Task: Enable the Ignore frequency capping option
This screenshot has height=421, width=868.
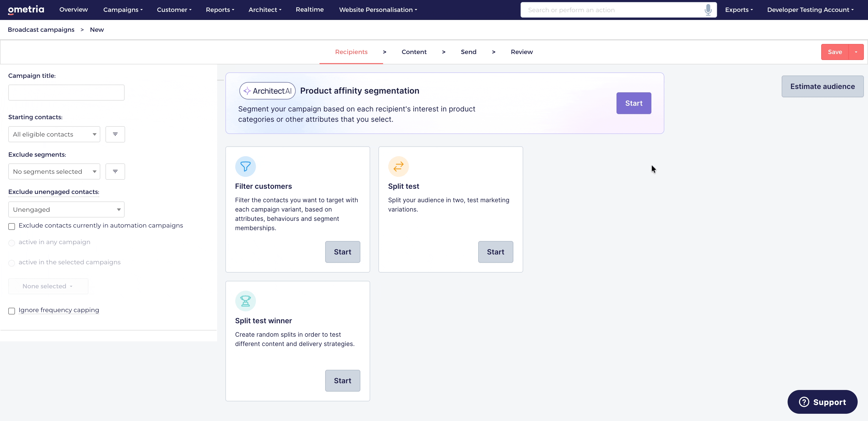Action: click(11, 311)
